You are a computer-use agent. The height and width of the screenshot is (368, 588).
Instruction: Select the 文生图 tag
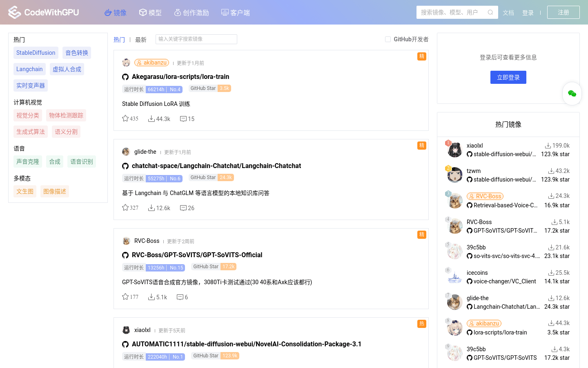(x=25, y=191)
